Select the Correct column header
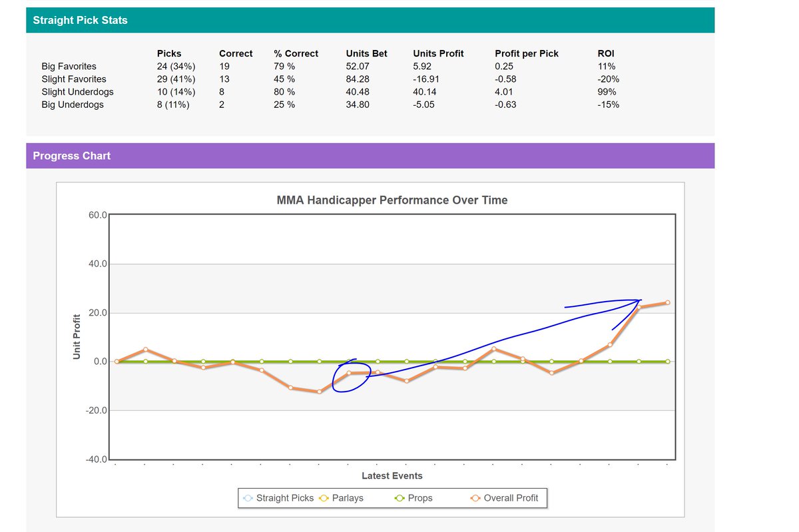Image resolution: width=799 pixels, height=532 pixels. pyautogui.click(x=236, y=53)
